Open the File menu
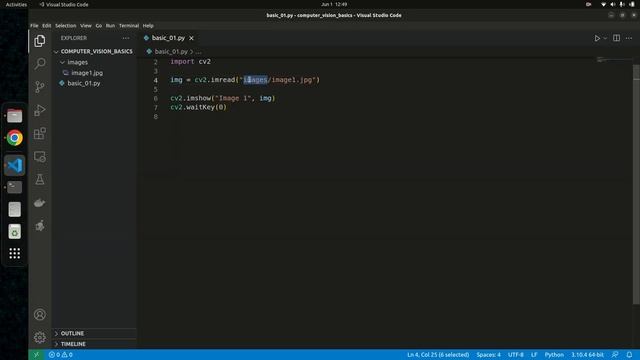Viewport: 640px width, 360px height. [34, 25]
